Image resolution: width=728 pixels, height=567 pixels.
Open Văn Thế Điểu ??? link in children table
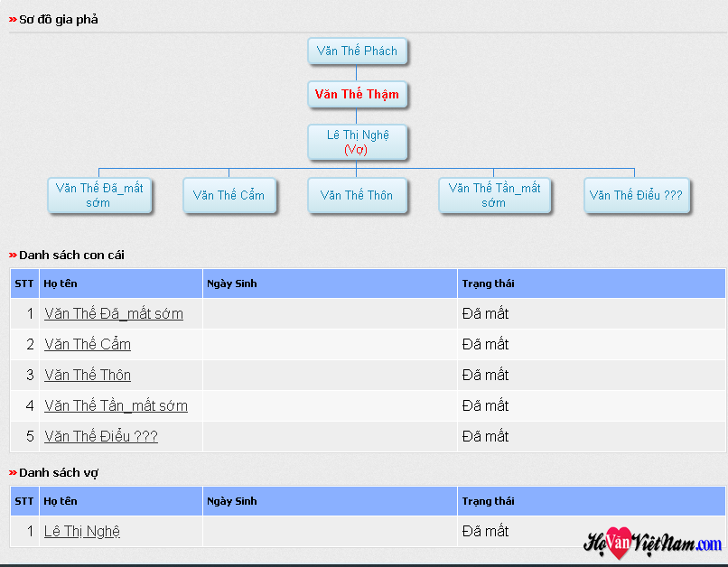[x=101, y=437]
